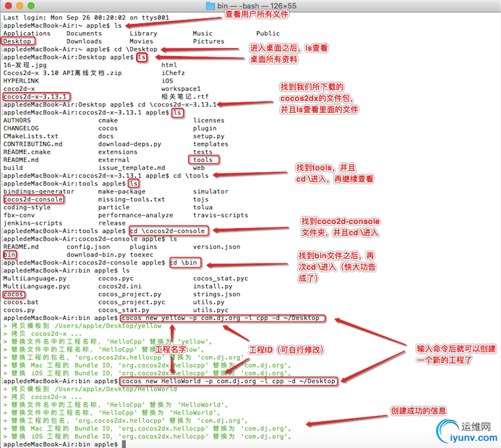Click 'issue_template.md' file name
This screenshot has height=448, width=501.
132,168
